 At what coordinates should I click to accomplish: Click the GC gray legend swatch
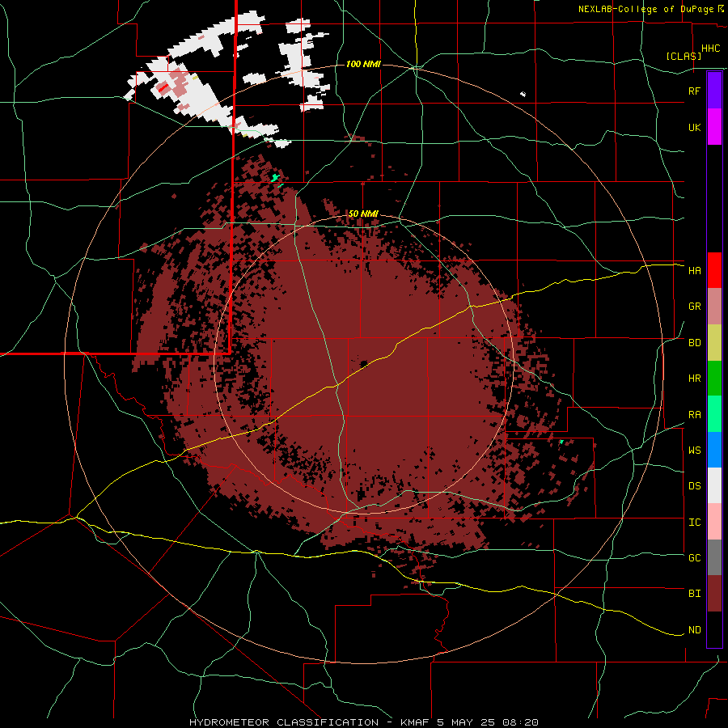point(714,557)
